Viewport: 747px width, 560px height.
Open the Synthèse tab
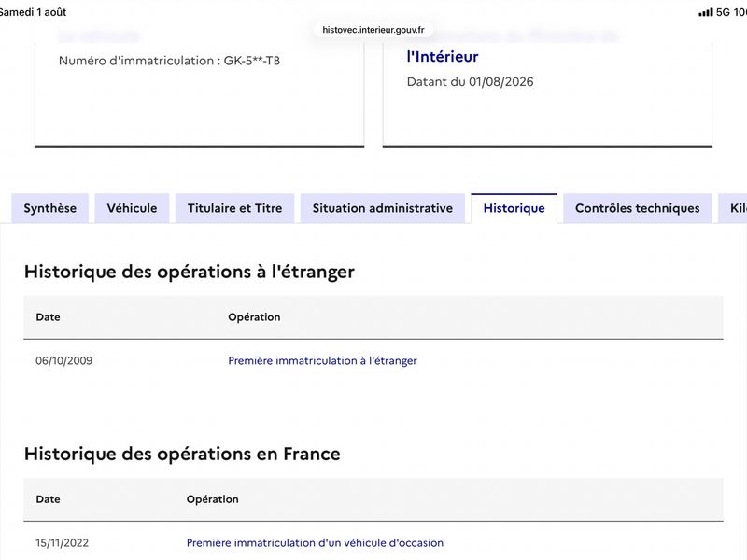[50, 208]
